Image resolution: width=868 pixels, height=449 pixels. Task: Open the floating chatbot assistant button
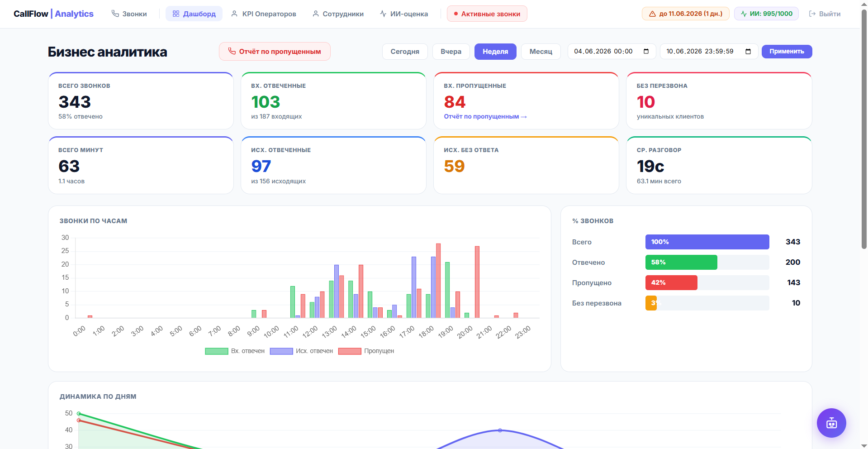pyautogui.click(x=831, y=423)
